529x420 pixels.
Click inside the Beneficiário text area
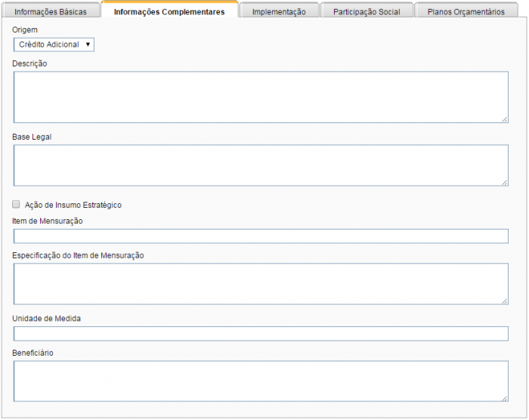pyautogui.click(x=261, y=381)
